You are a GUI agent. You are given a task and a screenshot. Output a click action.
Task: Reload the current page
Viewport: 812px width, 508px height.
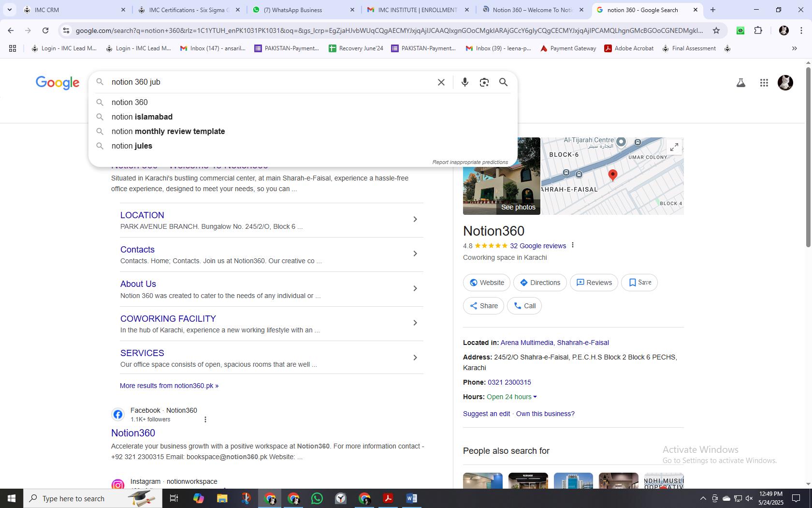(45, 30)
